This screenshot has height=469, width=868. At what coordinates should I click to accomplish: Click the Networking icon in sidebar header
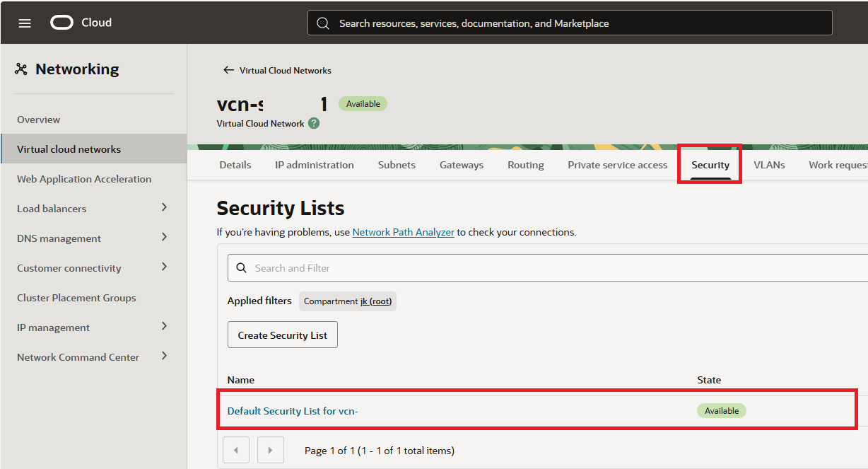[x=21, y=69]
